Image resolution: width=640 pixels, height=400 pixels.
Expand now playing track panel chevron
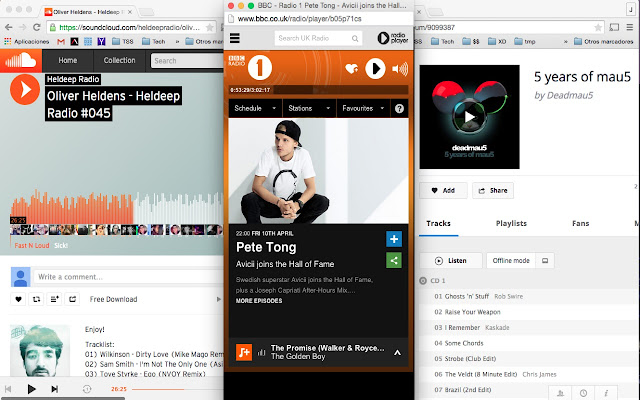(x=397, y=353)
